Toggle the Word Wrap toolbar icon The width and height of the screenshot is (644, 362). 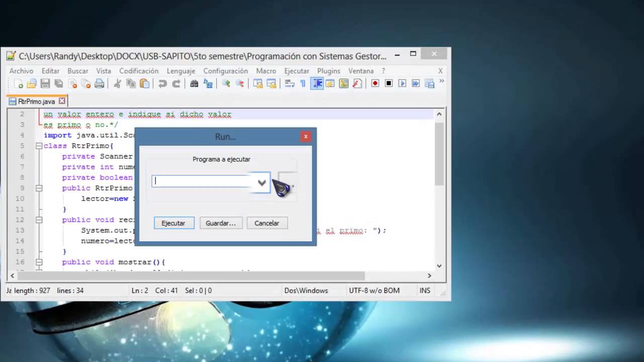click(x=289, y=83)
